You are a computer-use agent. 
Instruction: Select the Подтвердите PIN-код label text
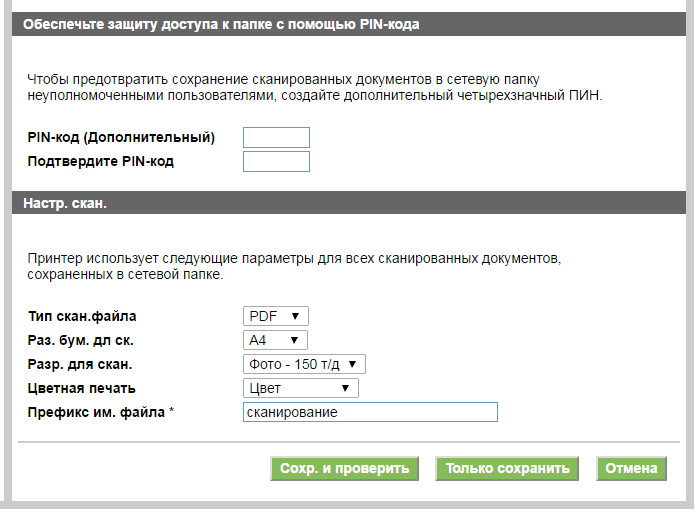point(101,162)
